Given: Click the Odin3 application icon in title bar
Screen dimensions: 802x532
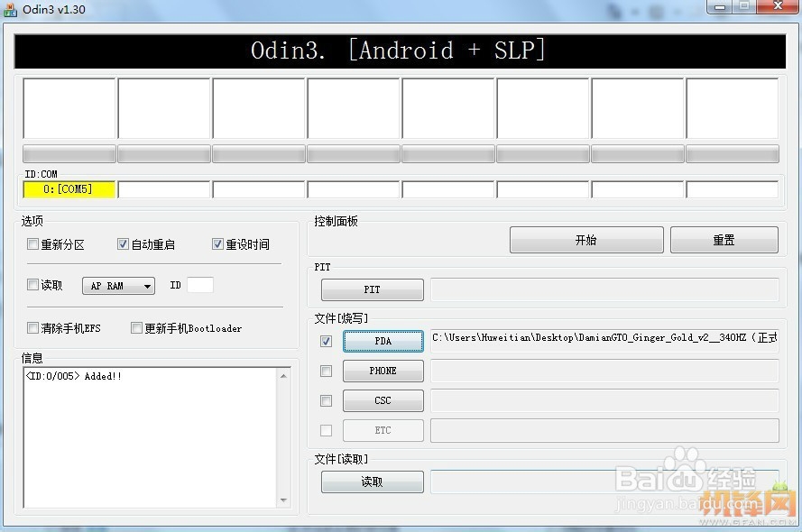Looking at the screenshot, I should [10, 10].
